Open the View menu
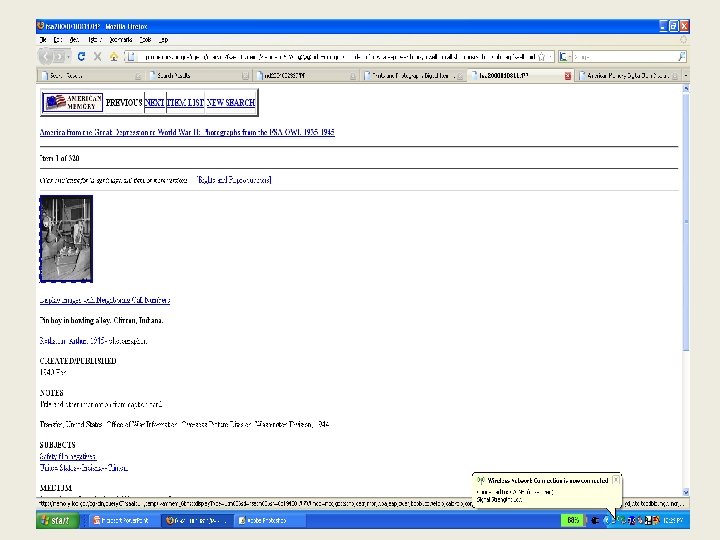720x540 pixels. [74, 40]
